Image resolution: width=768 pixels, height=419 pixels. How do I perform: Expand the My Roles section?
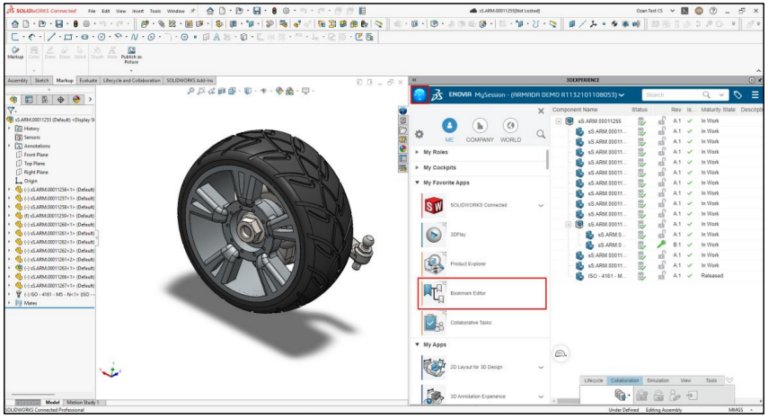coord(436,152)
